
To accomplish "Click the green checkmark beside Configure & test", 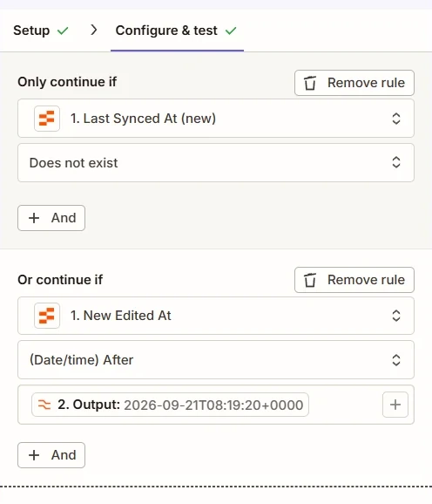I will click(x=231, y=31).
